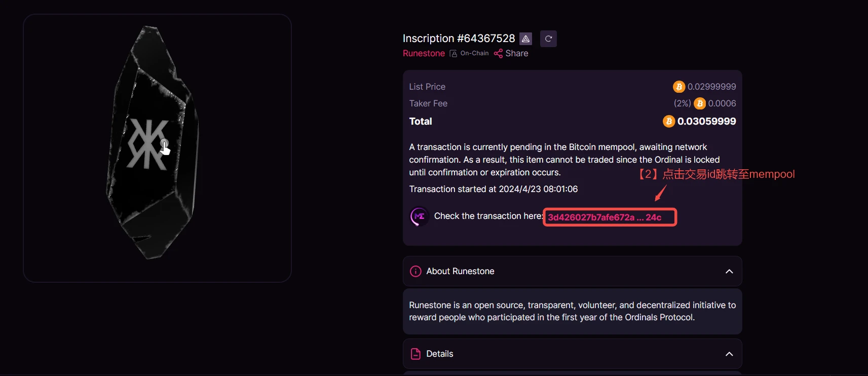Image resolution: width=868 pixels, height=376 pixels.
Task: Click the Bitcoin icon beside List Price value
Action: [678, 87]
